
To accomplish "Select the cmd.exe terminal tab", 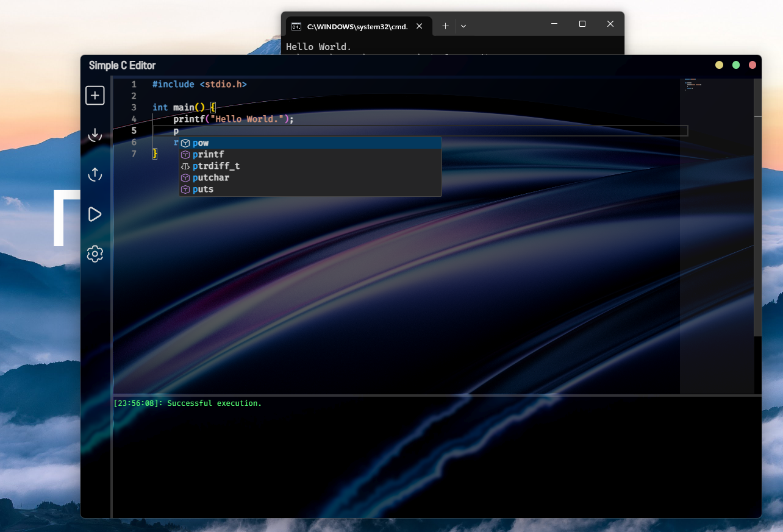I will 359,26.
